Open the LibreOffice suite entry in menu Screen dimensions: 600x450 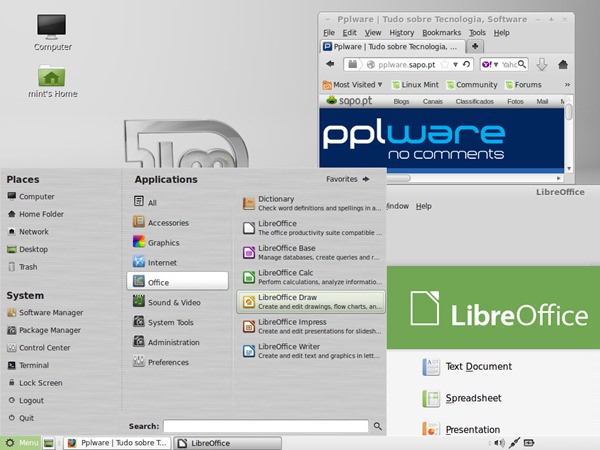coord(311,228)
